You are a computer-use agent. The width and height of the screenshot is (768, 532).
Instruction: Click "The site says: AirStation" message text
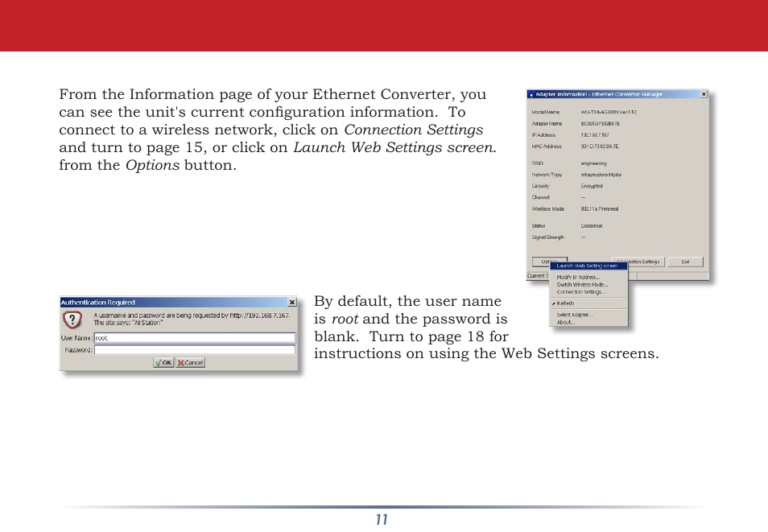coord(128,323)
